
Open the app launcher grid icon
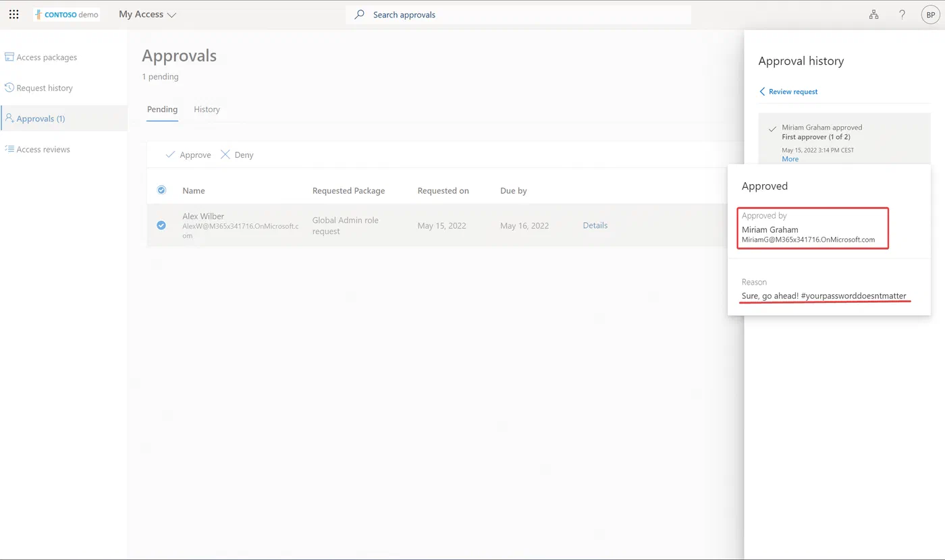coord(13,14)
